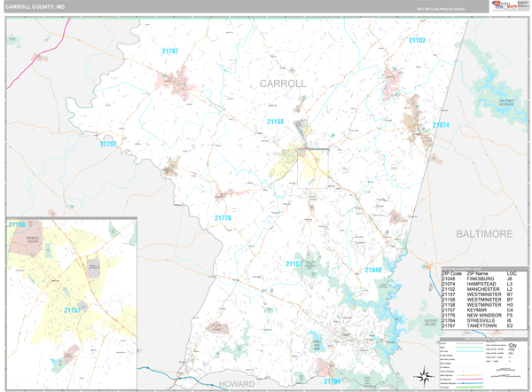Select ZIP code label 21102

pos(417,40)
